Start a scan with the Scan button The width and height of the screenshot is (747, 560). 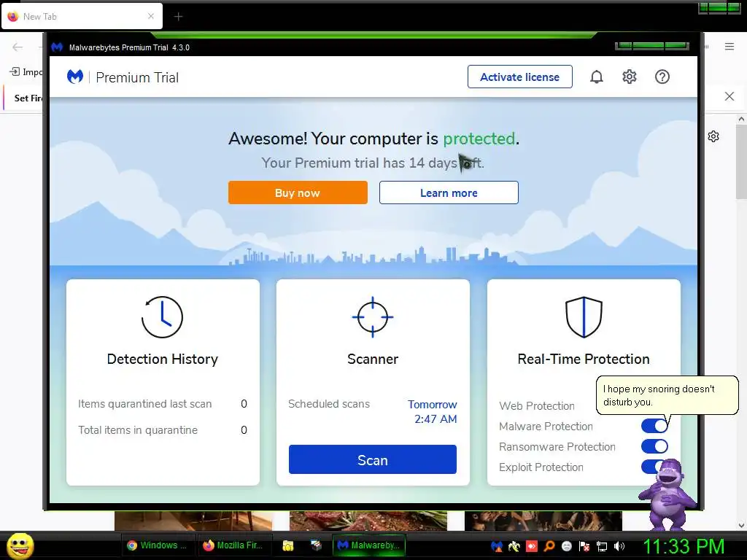pos(373,459)
